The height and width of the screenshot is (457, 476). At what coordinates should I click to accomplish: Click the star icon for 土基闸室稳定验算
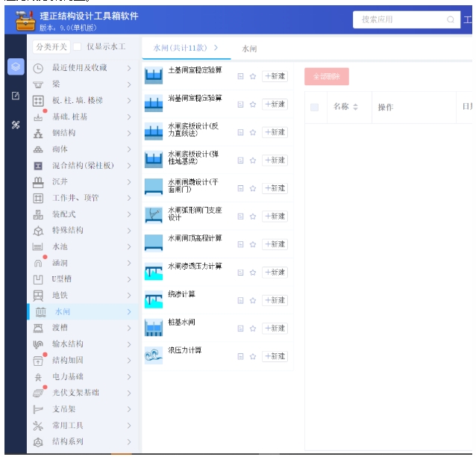tap(253, 76)
